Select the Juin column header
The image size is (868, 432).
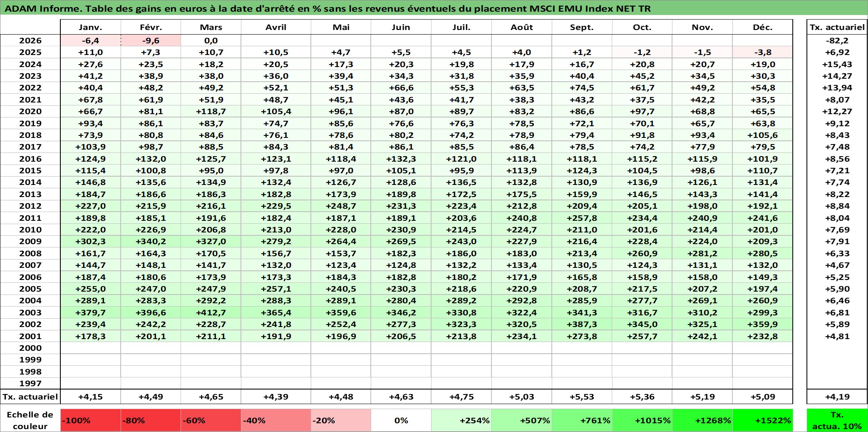(x=401, y=27)
